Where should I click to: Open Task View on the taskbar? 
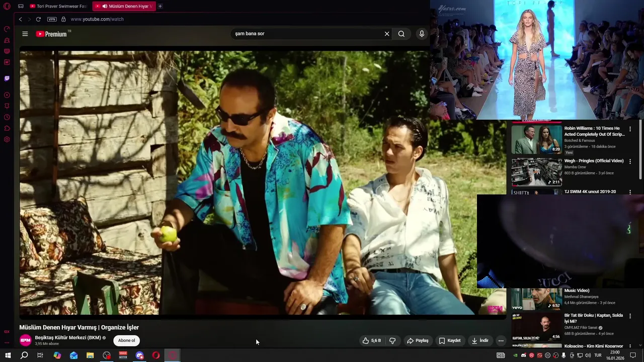(x=40, y=355)
